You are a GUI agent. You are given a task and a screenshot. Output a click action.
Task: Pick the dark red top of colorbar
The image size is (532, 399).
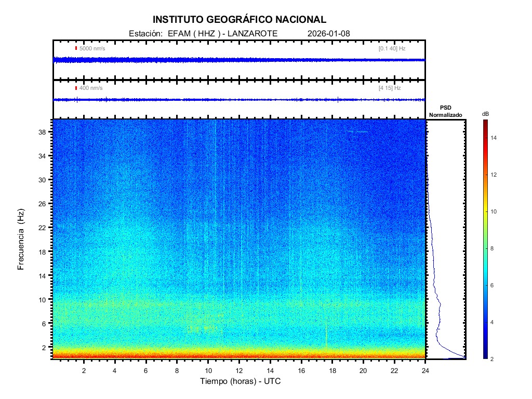click(x=485, y=123)
